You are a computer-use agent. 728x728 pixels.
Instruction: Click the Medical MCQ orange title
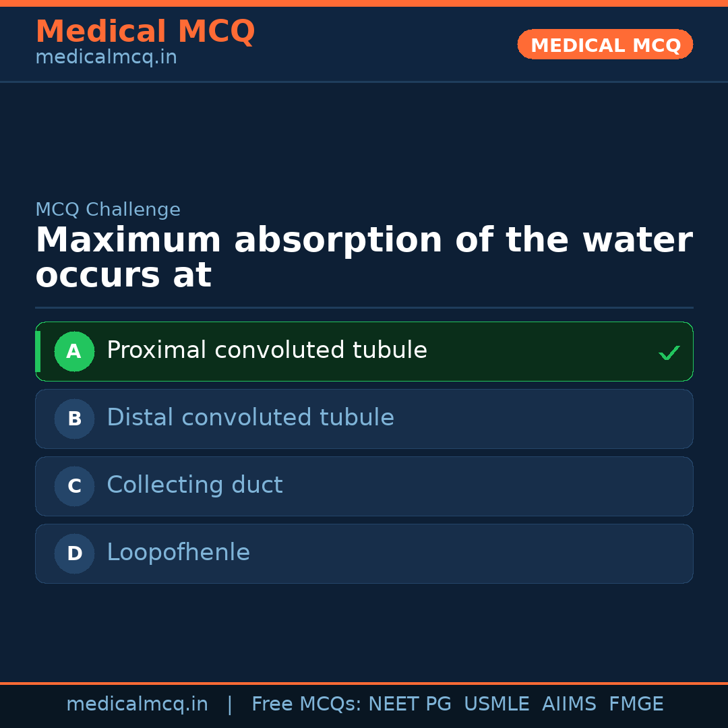pyautogui.click(x=145, y=32)
